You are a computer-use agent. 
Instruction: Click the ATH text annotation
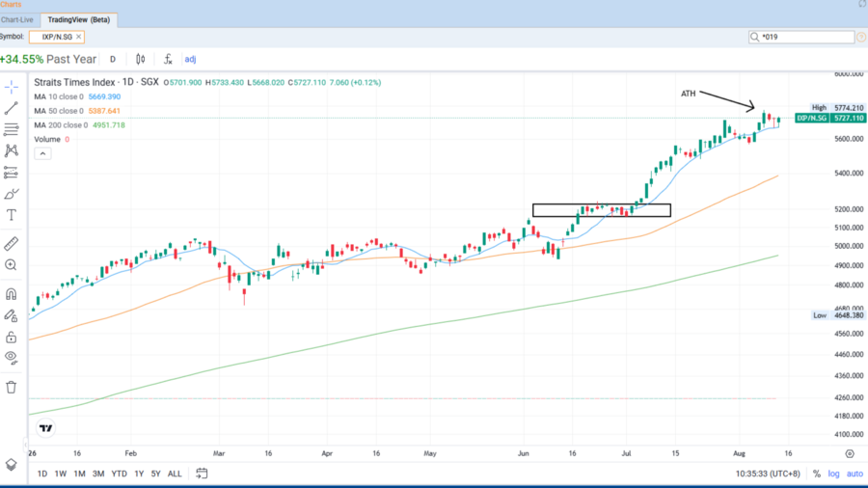[688, 94]
